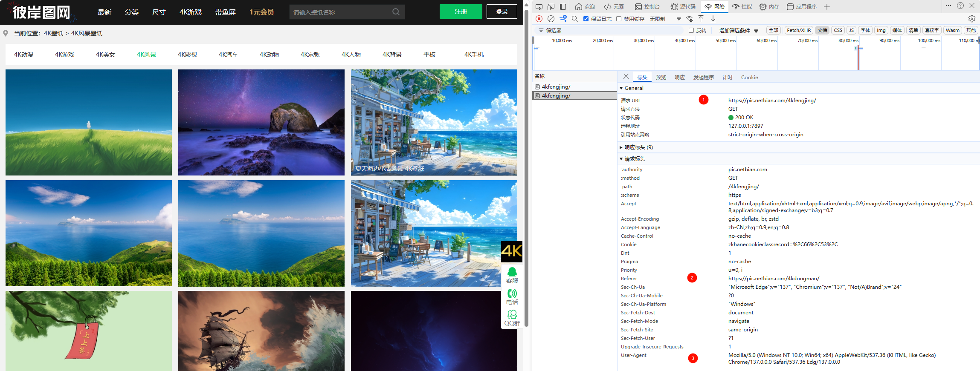Screen dimensions: 980x371
Task: Click the 注册 register button
Action: 461,12
